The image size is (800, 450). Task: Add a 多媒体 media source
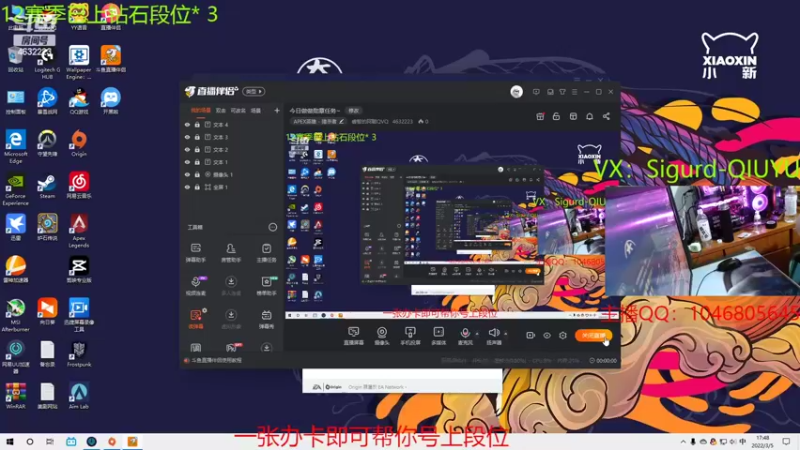[x=438, y=336]
